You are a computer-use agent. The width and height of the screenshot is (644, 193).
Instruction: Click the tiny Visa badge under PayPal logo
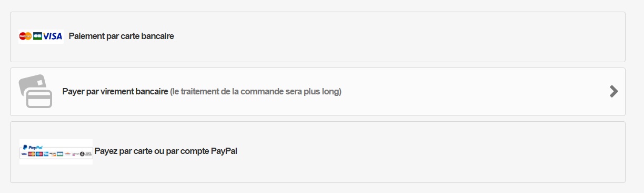coord(24,154)
